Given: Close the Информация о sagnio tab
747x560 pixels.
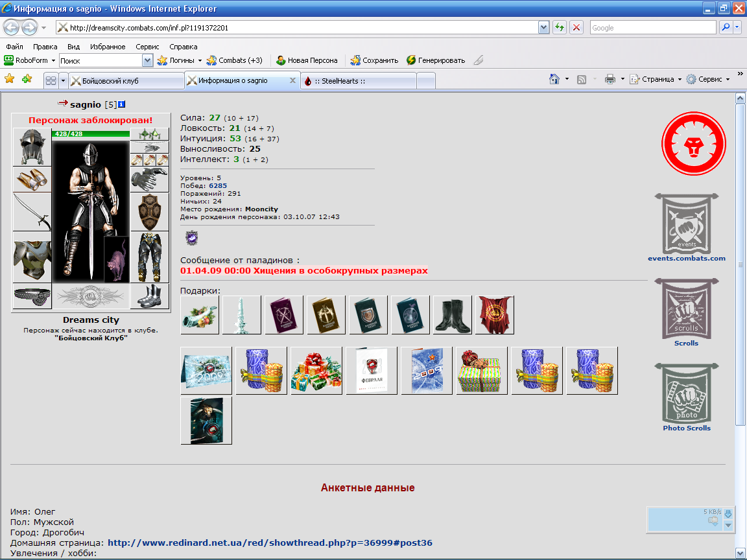Looking at the screenshot, I should point(292,80).
